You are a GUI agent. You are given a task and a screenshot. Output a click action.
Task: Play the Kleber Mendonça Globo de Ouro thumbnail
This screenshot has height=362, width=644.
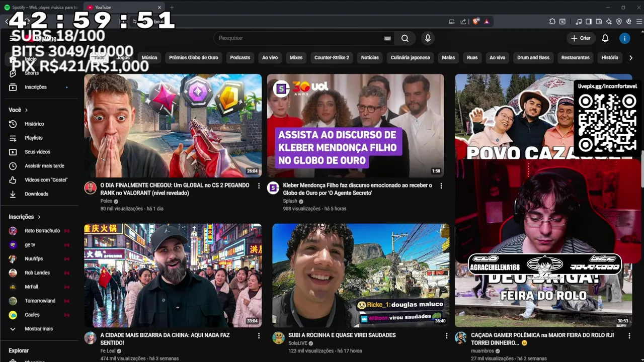coord(355,126)
